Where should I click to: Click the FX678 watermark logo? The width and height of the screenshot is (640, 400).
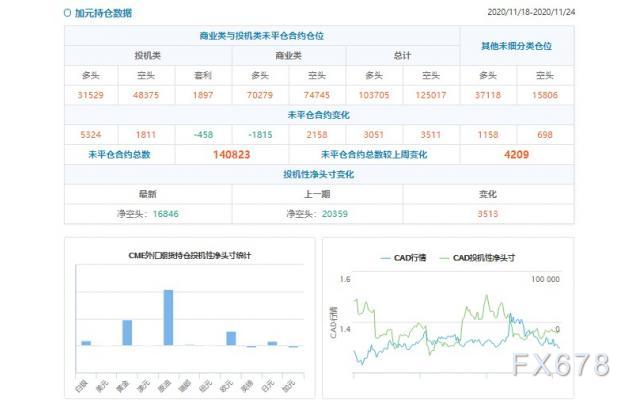560,367
